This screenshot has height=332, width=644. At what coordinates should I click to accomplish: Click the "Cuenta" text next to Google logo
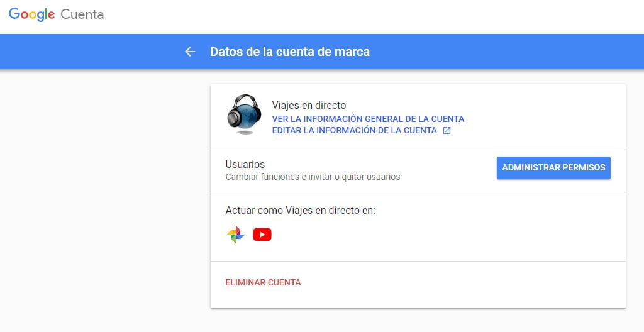coord(82,14)
